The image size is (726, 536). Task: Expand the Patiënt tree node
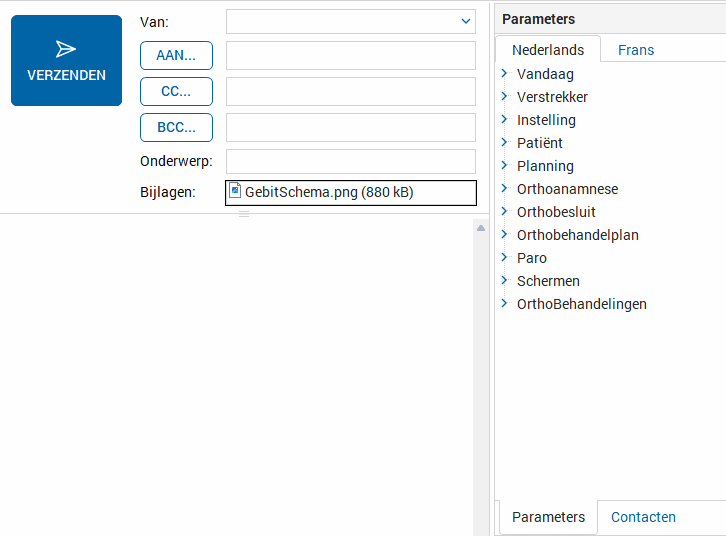pos(504,143)
